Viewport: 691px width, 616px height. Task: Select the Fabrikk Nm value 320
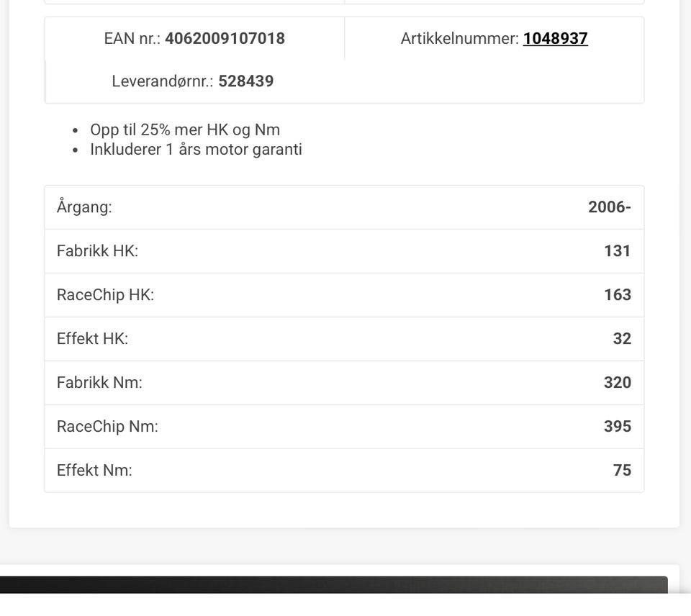tap(618, 383)
